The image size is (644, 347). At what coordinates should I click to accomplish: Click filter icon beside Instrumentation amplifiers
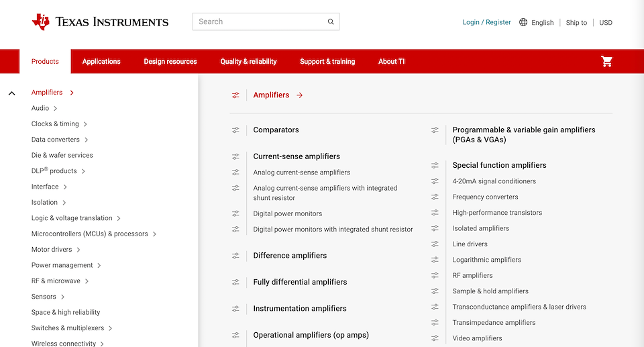[235, 309]
